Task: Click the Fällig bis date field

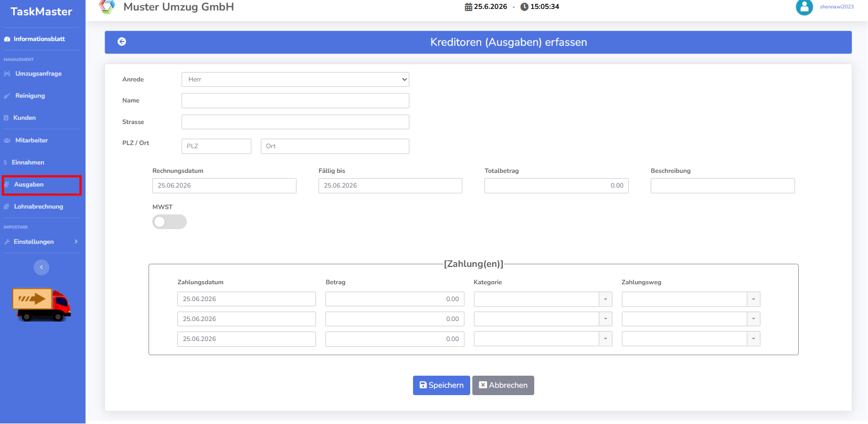Action: click(x=390, y=185)
